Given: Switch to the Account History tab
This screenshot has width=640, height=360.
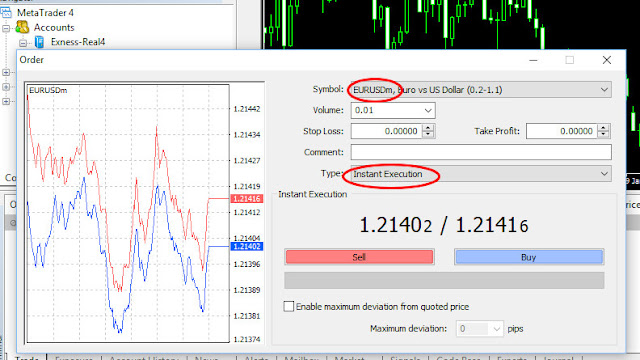Looking at the screenshot, I should (144, 358).
